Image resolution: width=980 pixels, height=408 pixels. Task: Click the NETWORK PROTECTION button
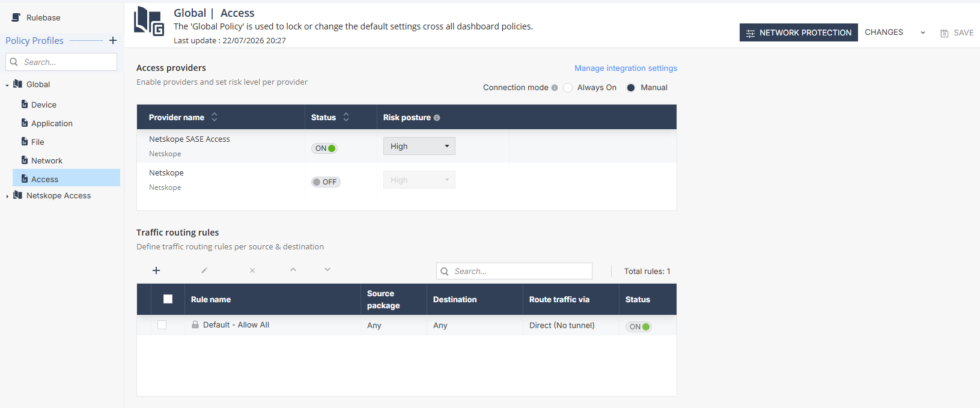(x=799, y=32)
